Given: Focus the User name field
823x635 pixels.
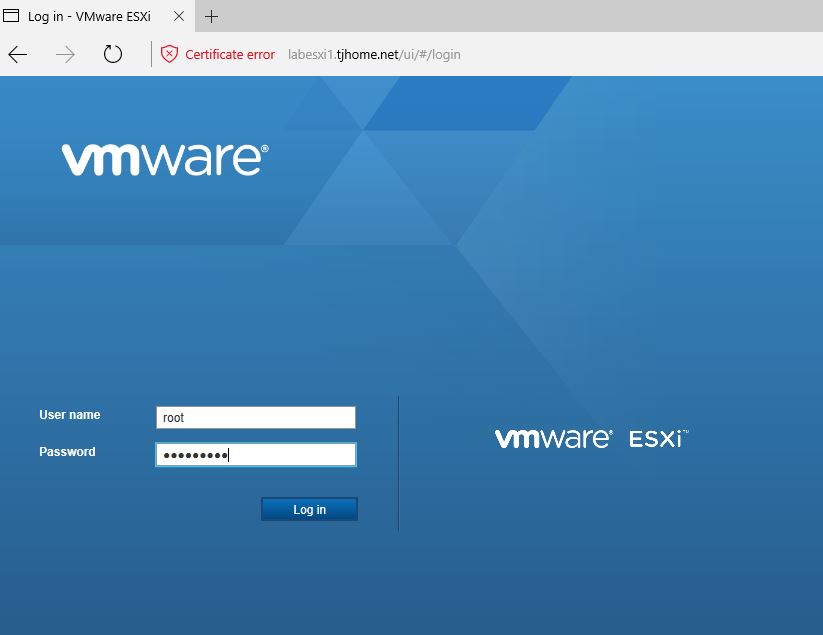Looking at the screenshot, I should [256, 418].
